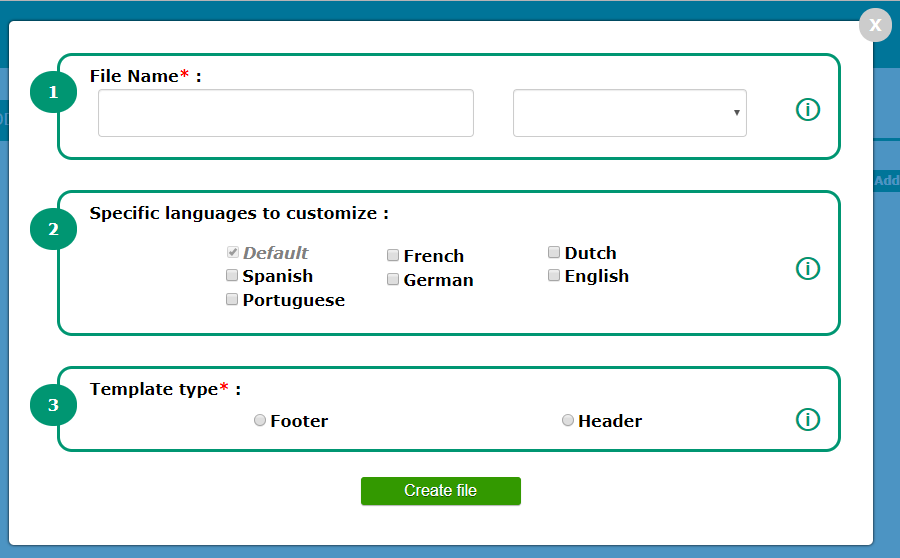Select the Footer template type

pyautogui.click(x=260, y=421)
